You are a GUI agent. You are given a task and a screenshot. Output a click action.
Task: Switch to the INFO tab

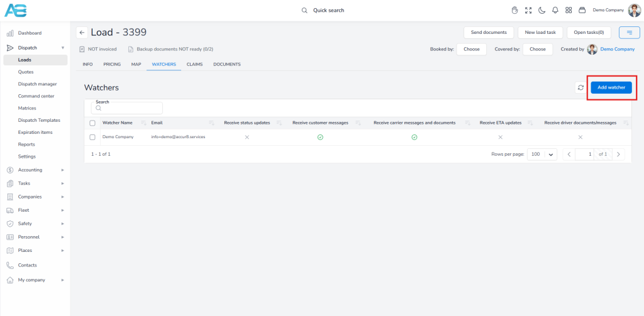point(87,65)
